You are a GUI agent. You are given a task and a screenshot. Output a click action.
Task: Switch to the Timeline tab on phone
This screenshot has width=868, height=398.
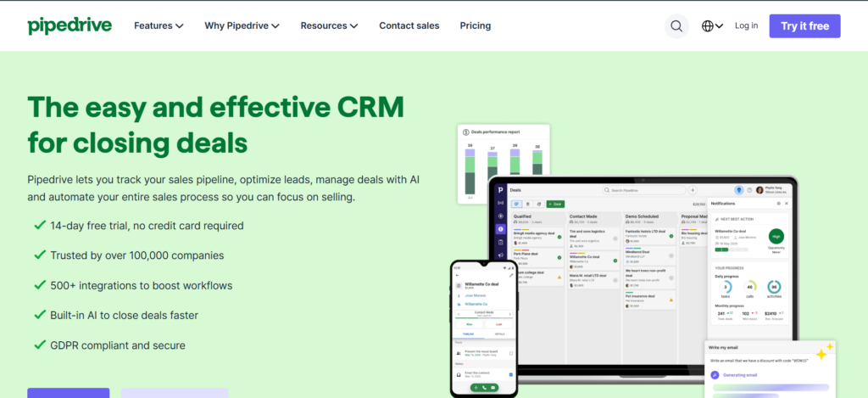[468, 334]
